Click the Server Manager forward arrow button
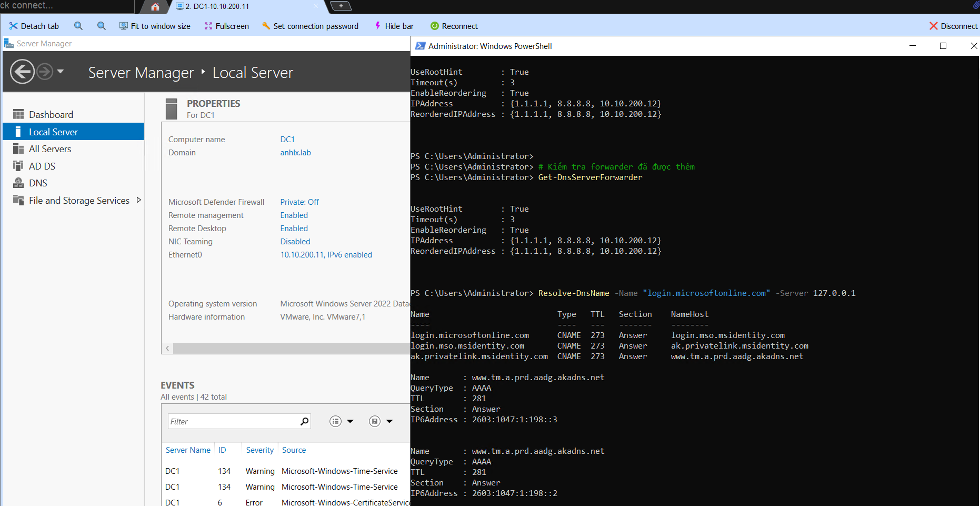The height and width of the screenshot is (506, 980). point(45,72)
